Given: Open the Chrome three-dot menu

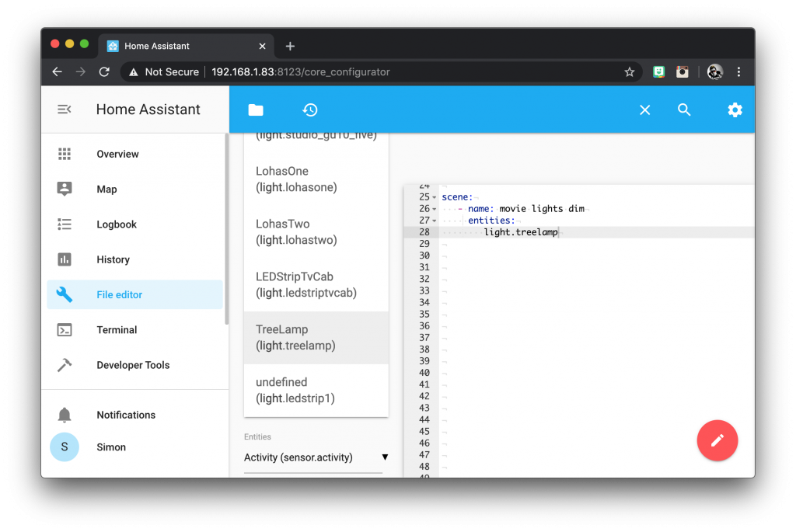Looking at the screenshot, I should pyautogui.click(x=738, y=72).
